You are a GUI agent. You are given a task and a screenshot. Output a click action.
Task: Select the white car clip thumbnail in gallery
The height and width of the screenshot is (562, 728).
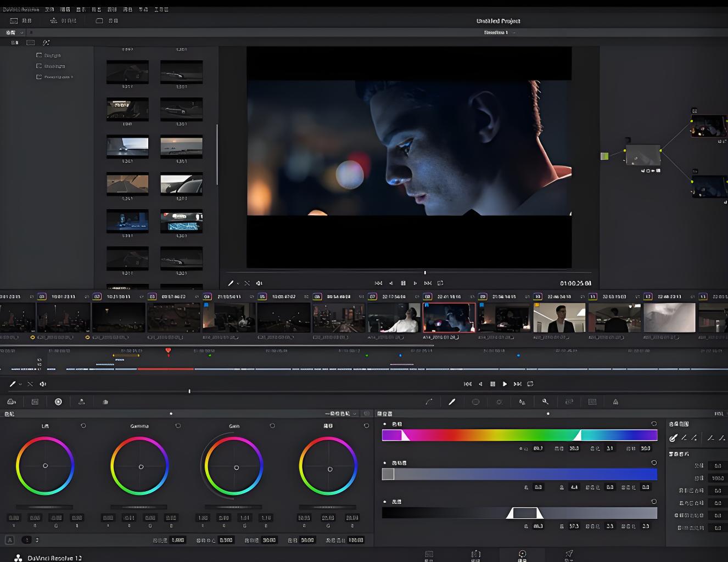pos(181,184)
